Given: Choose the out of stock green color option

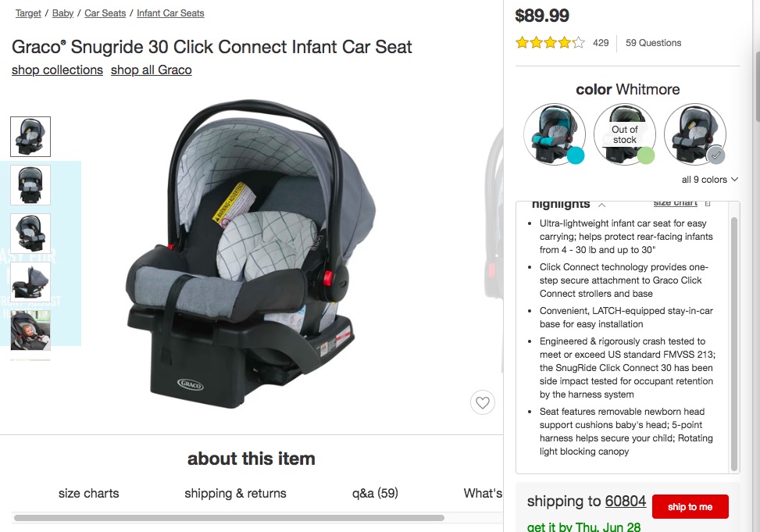Looking at the screenshot, I should click(625, 134).
